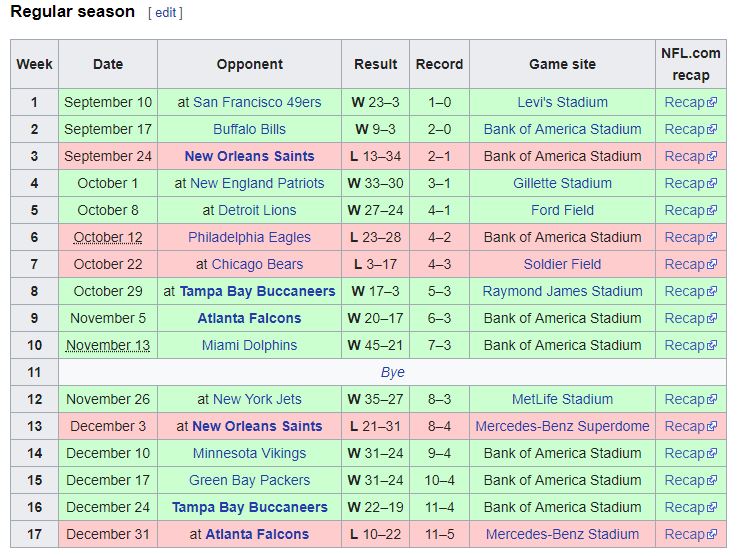Open the Gillette Stadium link
The height and width of the screenshot is (556, 746).
coord(562,184)
